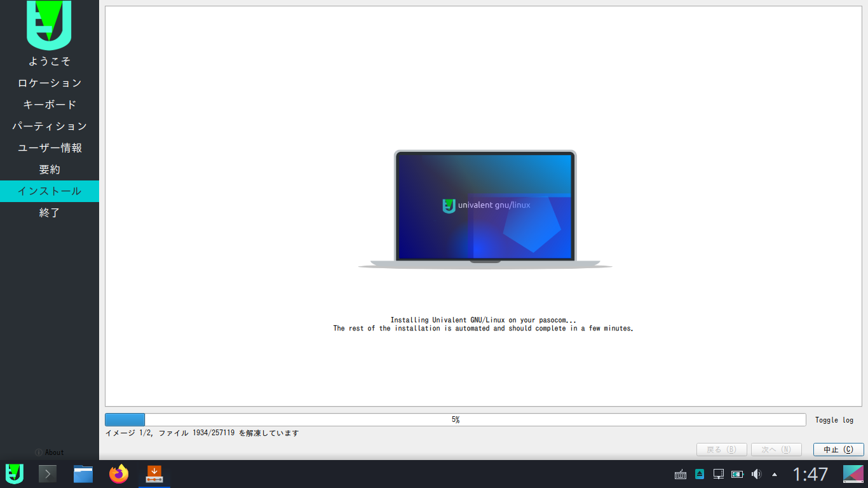Launch the terminal from the taskbar
The height and width of the screenshot is (488, 868).
(x=48, y=474)
